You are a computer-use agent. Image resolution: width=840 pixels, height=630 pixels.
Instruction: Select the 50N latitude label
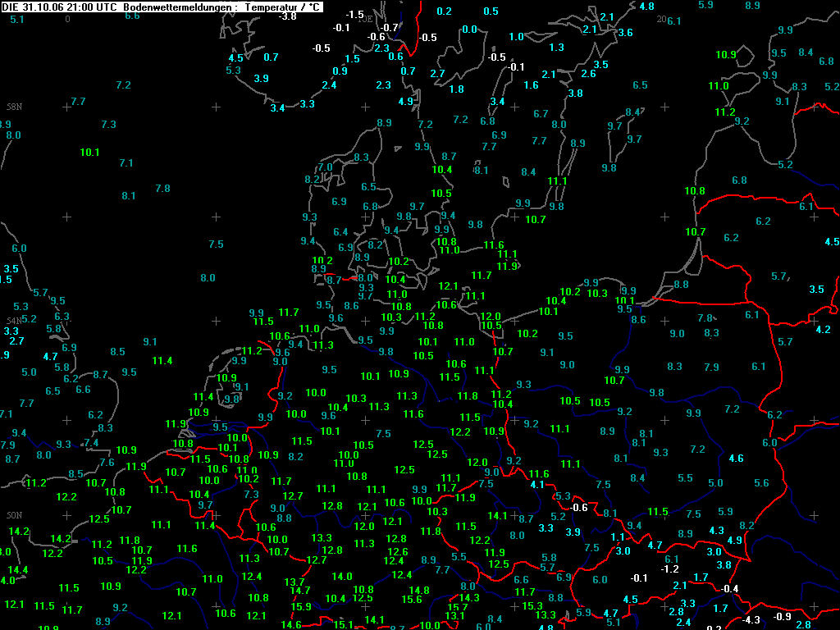pos(15,515)
